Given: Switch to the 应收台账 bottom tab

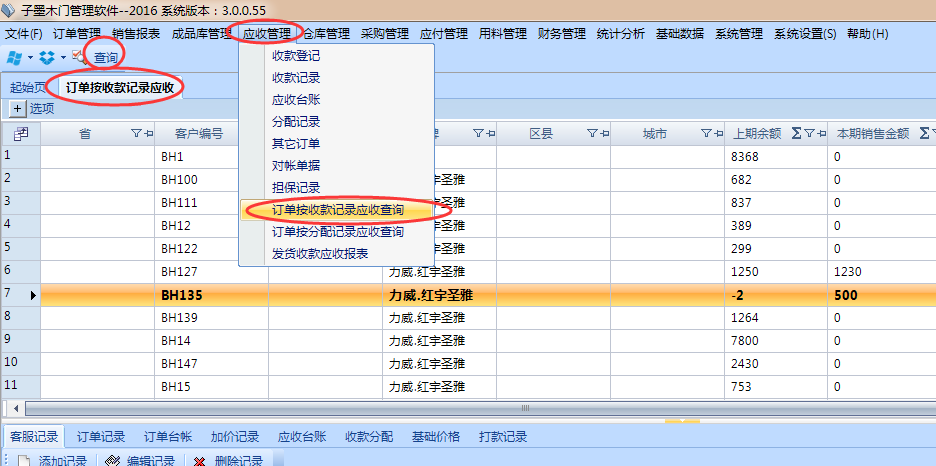Looking at the screenshot, I should pyautogui.click(x=301, y=436).
